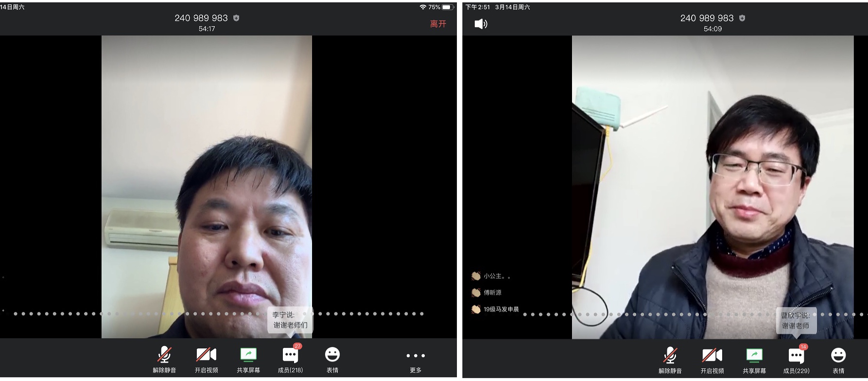Open the 成员(229) members list

coord(796,360)
